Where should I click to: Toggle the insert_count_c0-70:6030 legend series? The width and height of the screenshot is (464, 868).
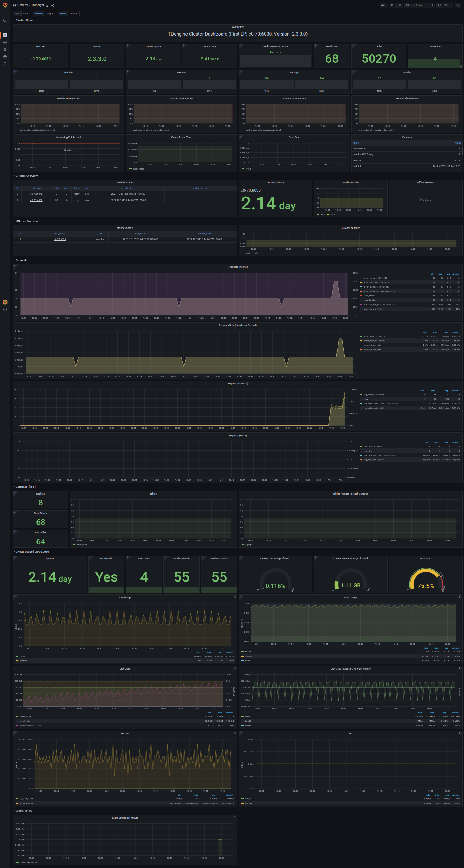[x=375, y=278]
